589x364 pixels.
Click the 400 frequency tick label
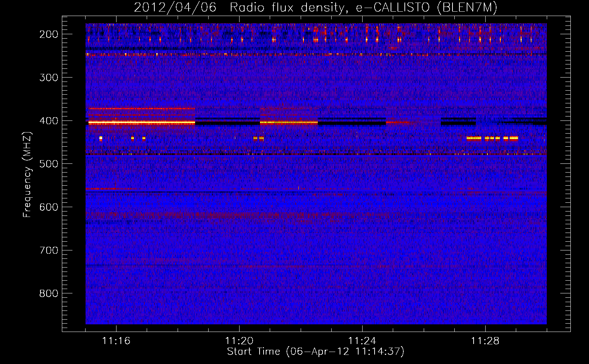49,121
